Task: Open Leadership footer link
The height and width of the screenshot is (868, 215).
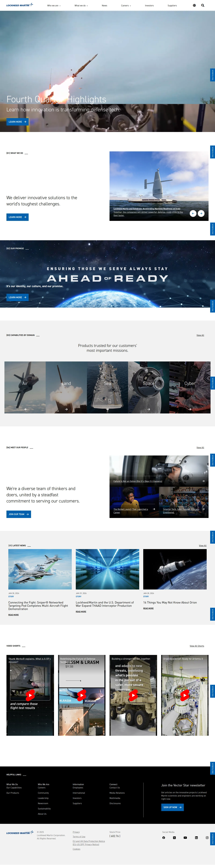Action: click(43, 798)
